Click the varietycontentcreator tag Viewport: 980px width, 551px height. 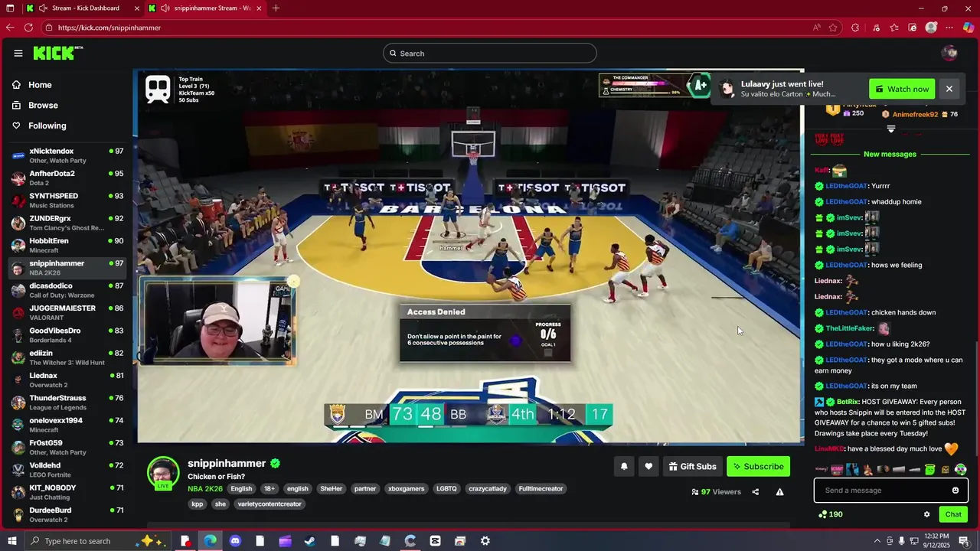tap(269, 504)
